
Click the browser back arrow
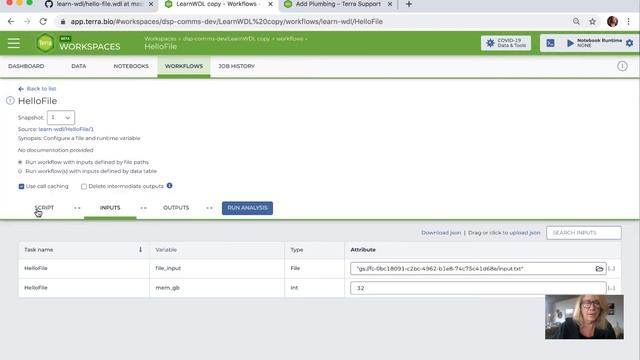11,21
